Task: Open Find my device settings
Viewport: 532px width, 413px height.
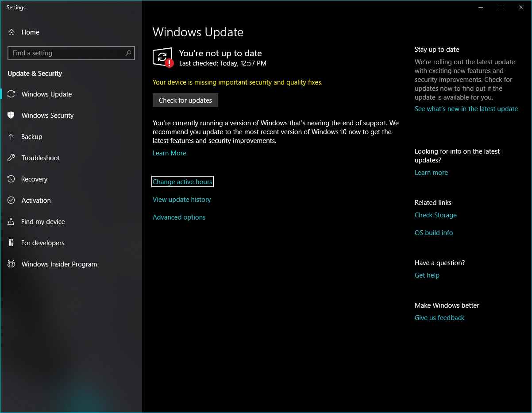Action: [x=71, y=222]
